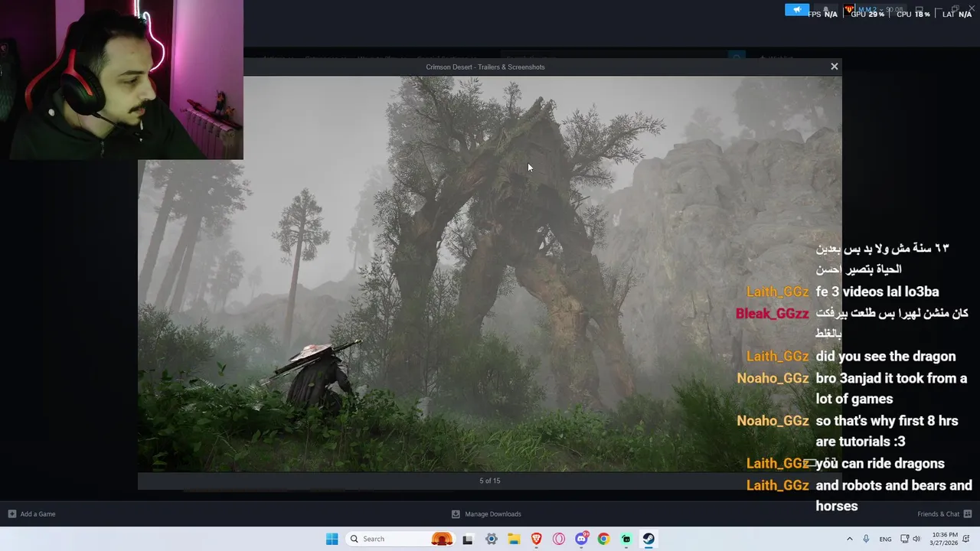Viewport: 980px width, 551px height.
Task: Open the Manage Downloads icon
Action: [456, 514]
